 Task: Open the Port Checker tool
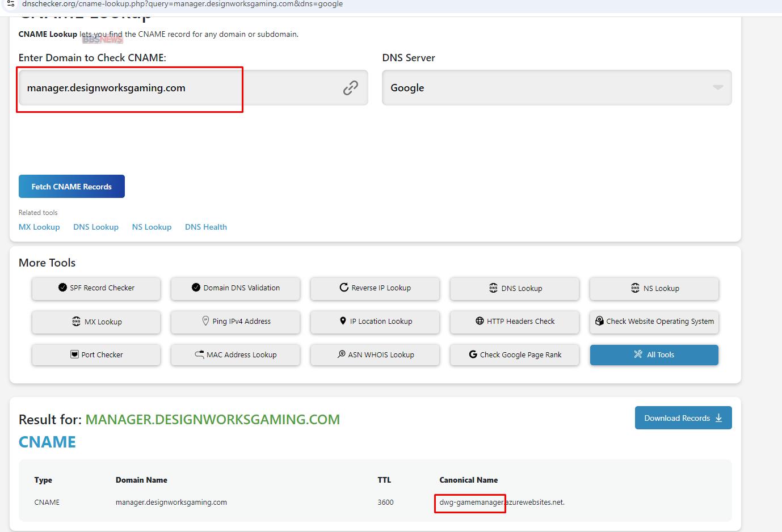click(96, 355)
